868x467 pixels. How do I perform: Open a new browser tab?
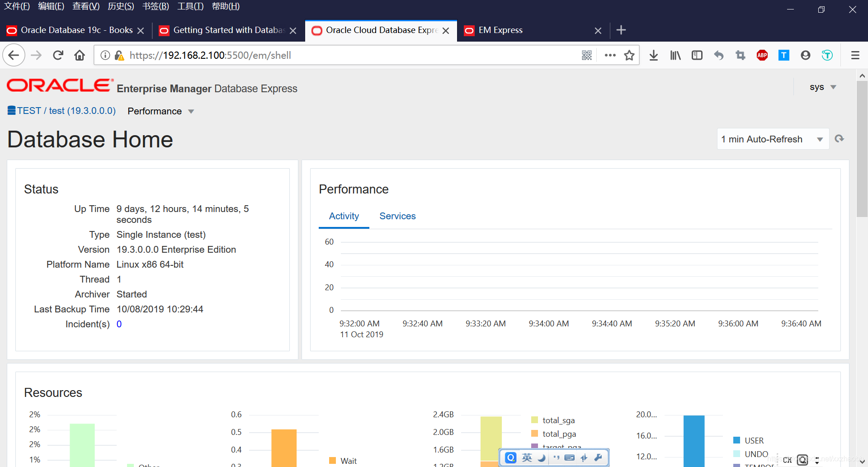coord(621,30)
